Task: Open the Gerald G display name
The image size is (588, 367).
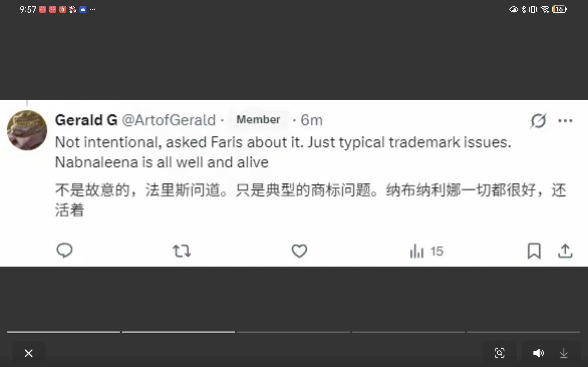Action: tap(86, 120)
